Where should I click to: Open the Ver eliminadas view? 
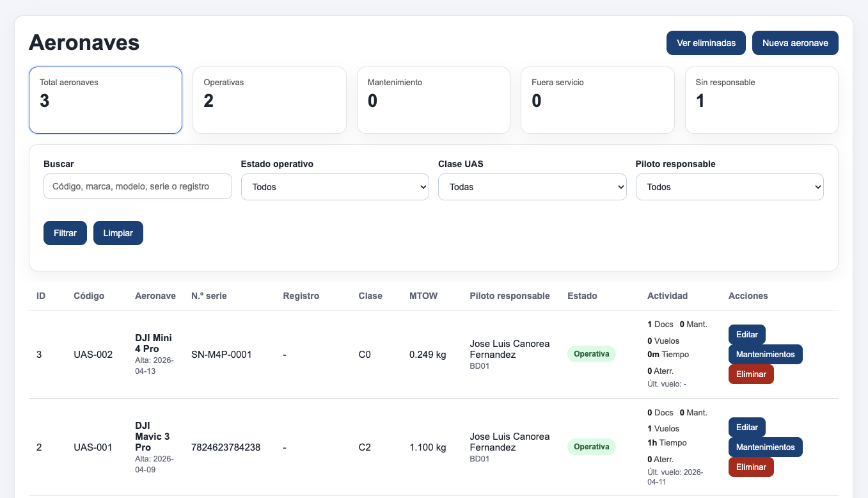[x=706, y=43]
